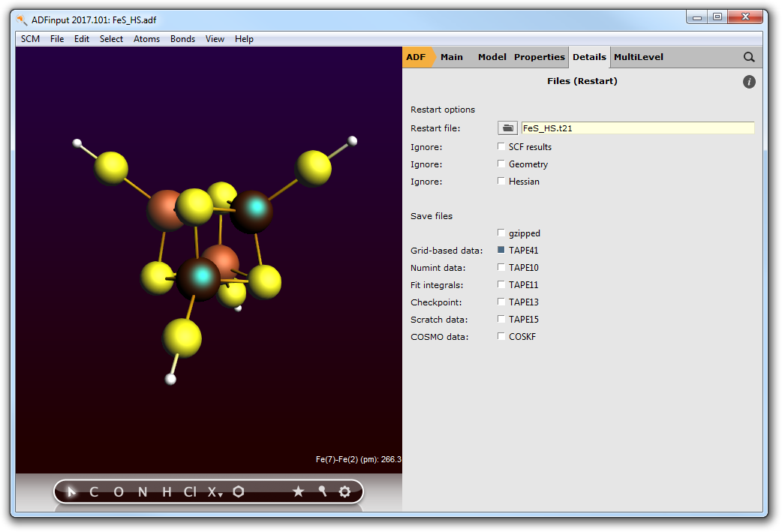Browse for restart file with folder button
Screen dimensions: 782x532
508,128
